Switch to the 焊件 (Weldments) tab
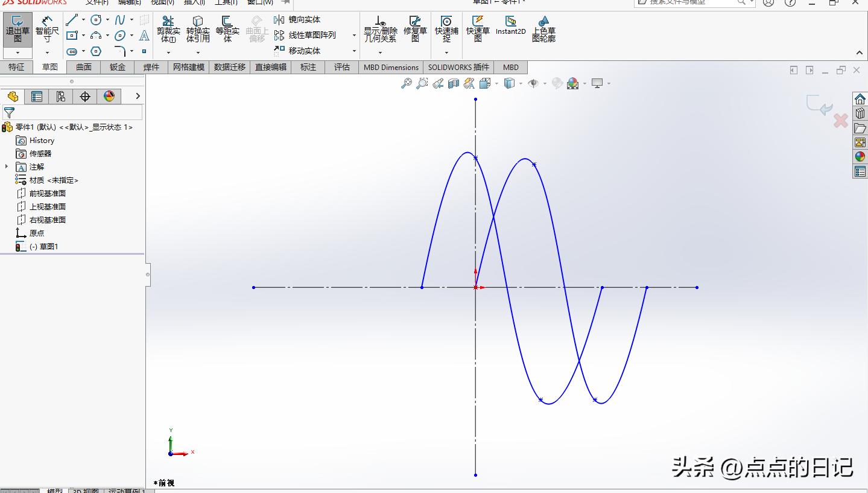This screenshot has height=493, width=868. tap(151, 67)
